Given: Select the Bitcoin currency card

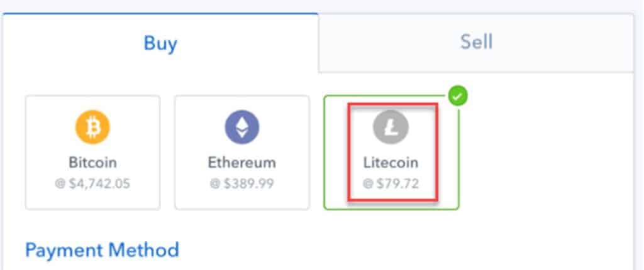Looking at the screenshot, I should point(93,153).
